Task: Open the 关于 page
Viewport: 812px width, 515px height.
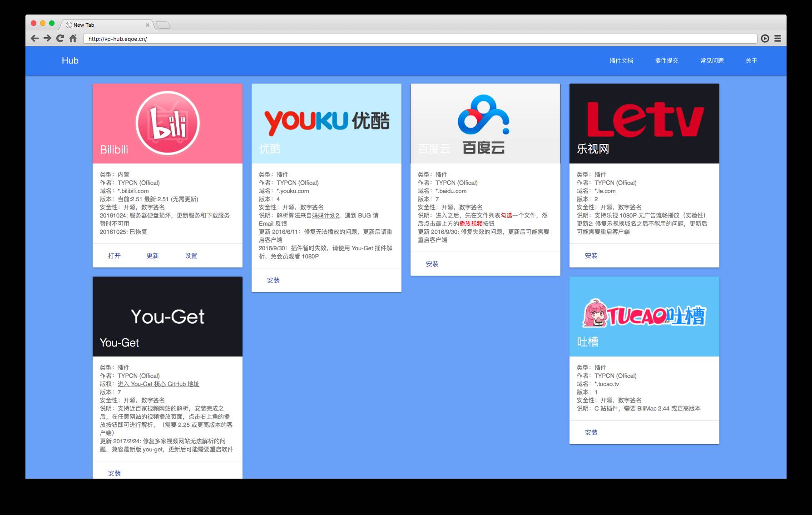Action: pos(751,61)
